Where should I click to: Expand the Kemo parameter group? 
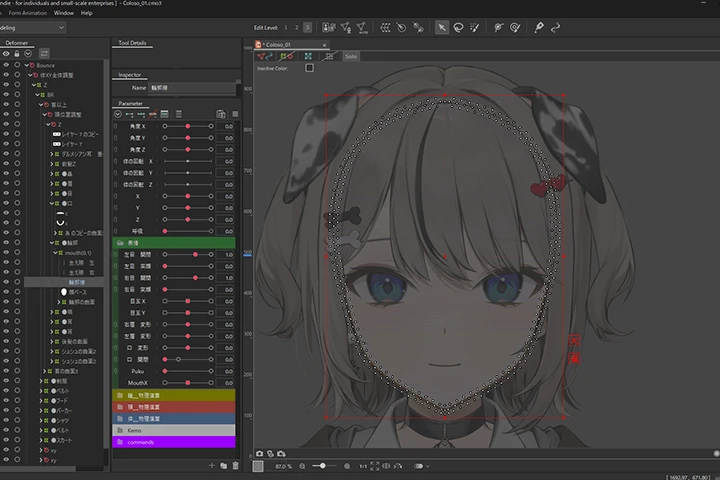click(x=174, y=430)
